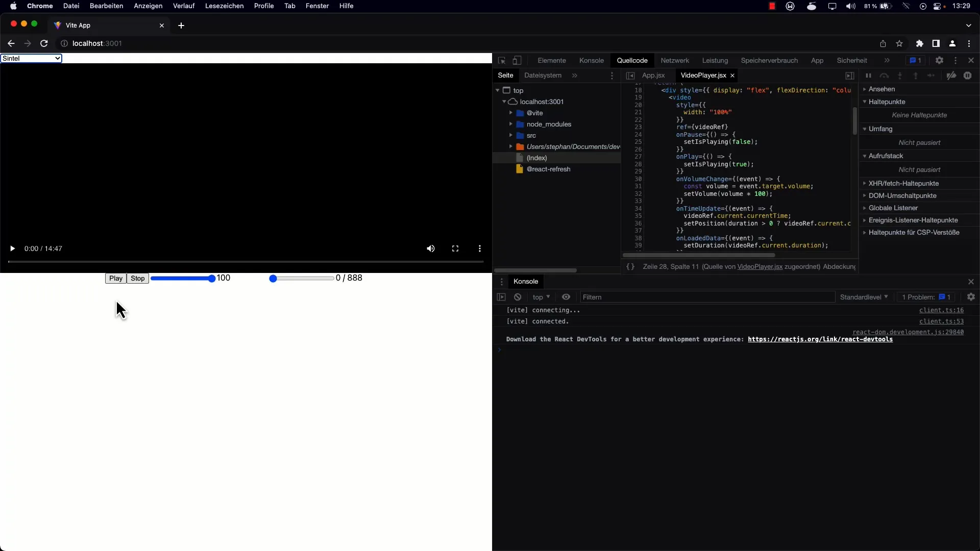
Task: Toggle the debugger sidebar icon beside VideoPlayer.jsx
Action: pyautogui.click(x=850, y=76)
